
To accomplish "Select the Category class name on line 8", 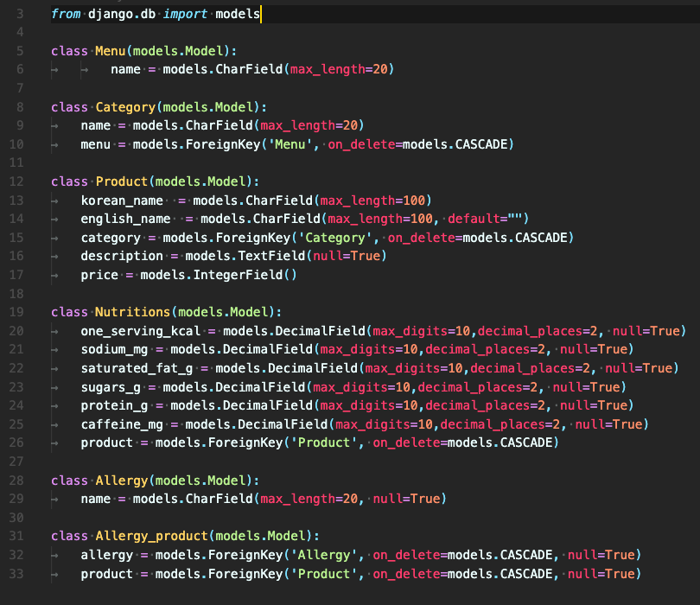I will coord(125,107).
